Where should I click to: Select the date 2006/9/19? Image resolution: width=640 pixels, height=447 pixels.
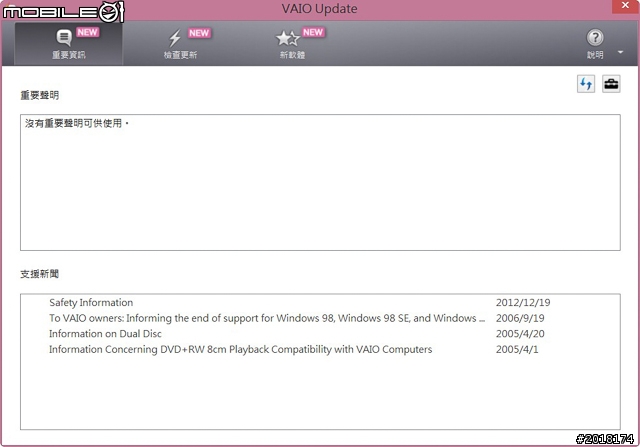tap(520, 318)
